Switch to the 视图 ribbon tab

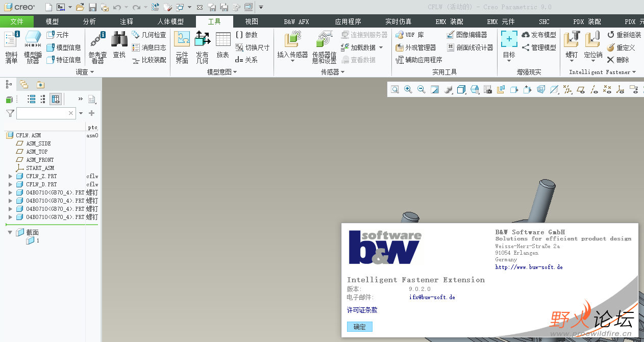point(252,21)
